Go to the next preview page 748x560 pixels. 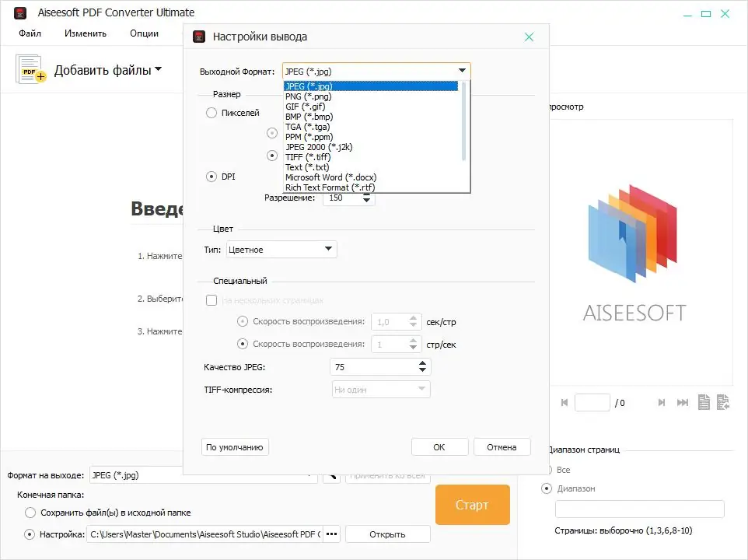point(661,403)
